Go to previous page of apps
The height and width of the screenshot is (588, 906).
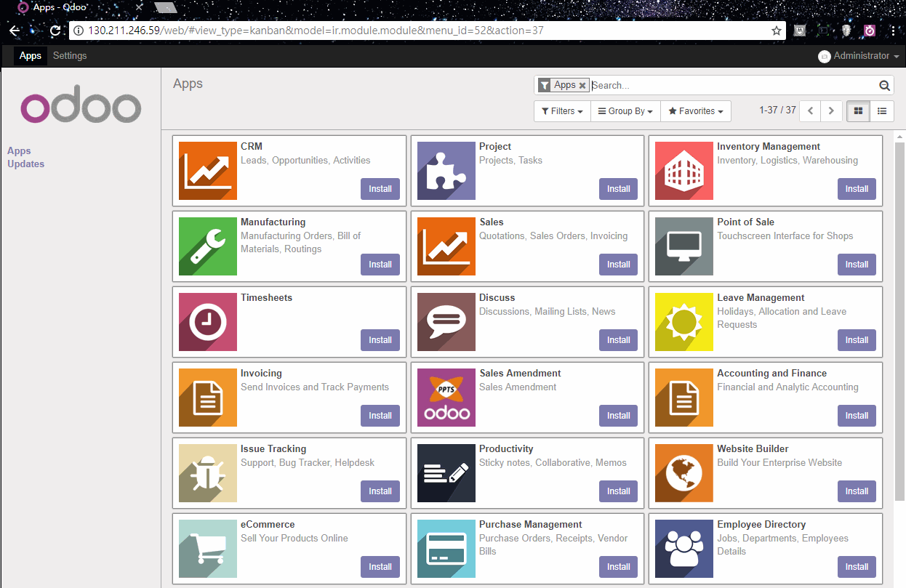[x=811, y=111]
